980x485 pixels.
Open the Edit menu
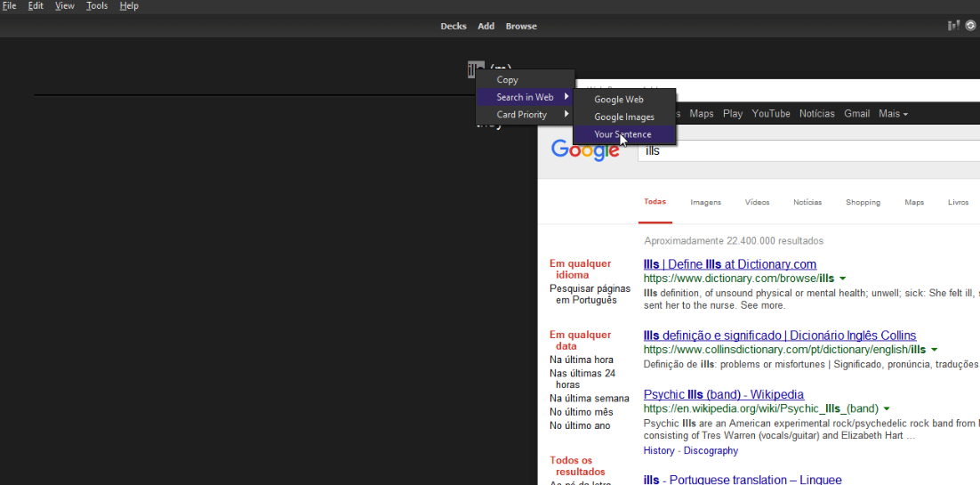coord(36,5)
